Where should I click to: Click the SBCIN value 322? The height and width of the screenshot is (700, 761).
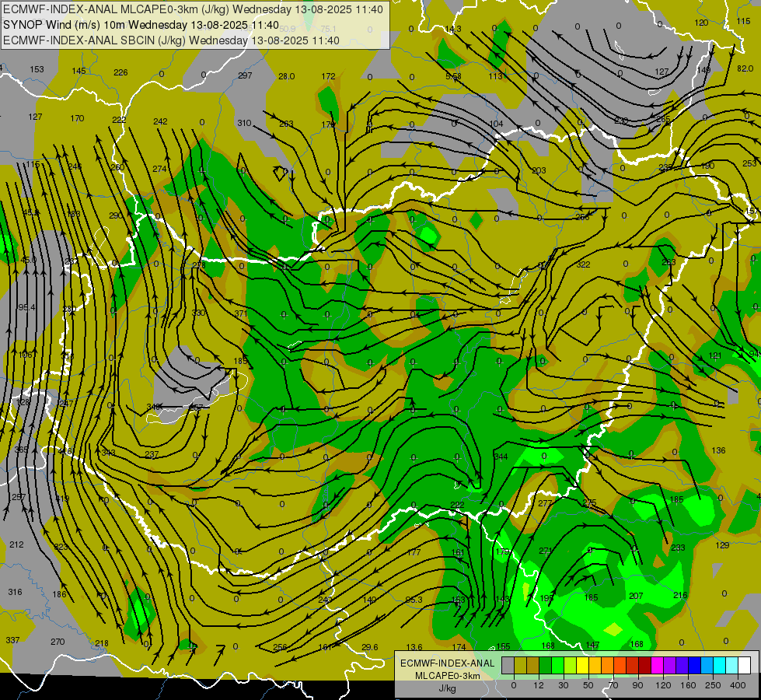click(583, 264)
